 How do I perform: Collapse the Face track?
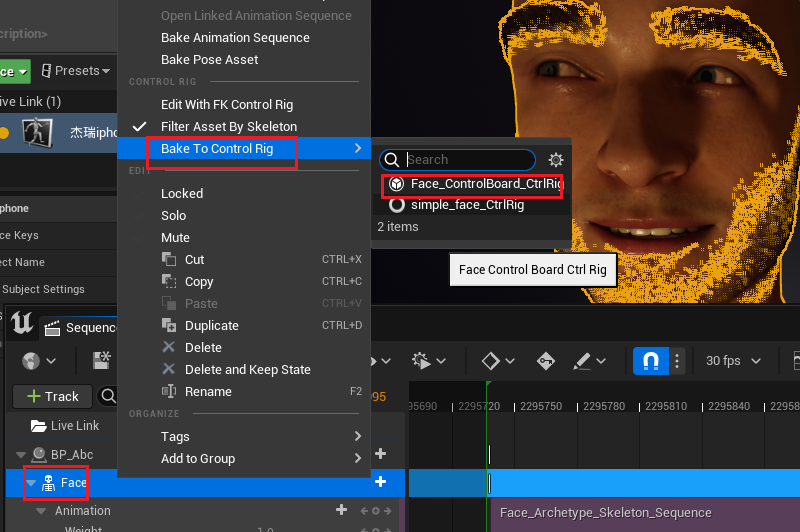pos(32,483)
